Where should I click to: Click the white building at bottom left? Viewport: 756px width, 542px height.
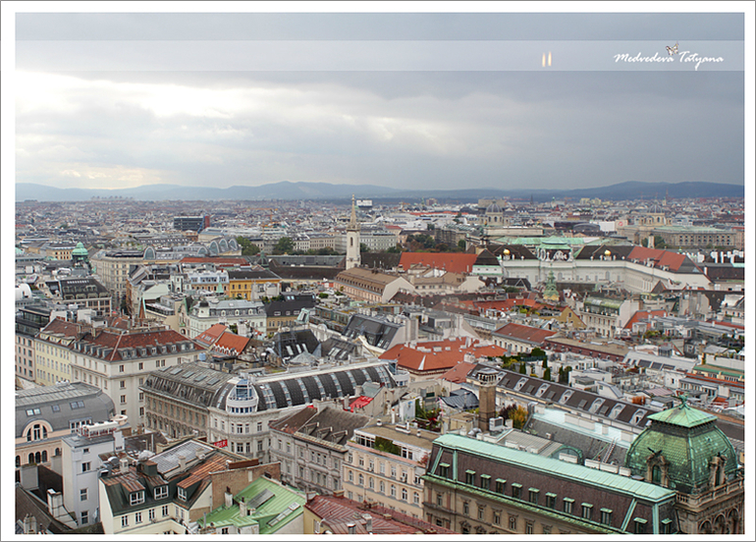coord(86,469)
